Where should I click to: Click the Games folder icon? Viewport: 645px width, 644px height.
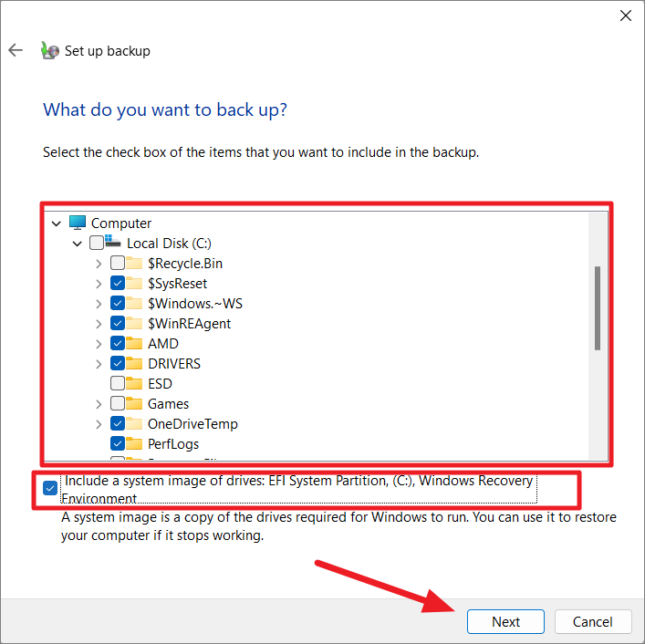(134, 403)
